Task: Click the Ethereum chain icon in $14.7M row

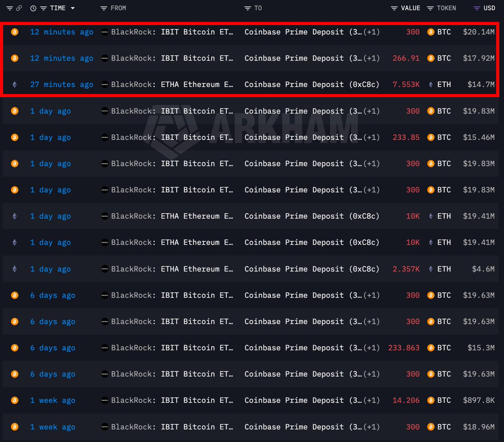Action: tap(15, 84)
